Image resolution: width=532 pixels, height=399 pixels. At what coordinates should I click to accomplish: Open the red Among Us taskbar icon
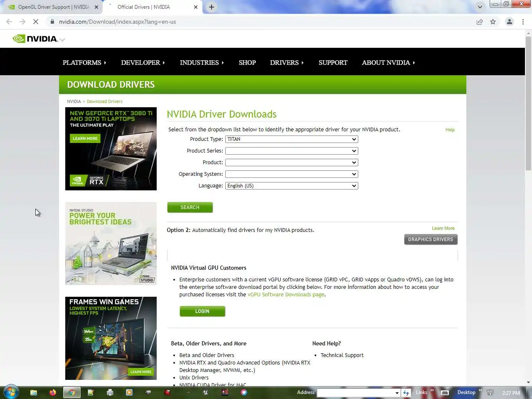pyautogui.click(x=167, y=392)
